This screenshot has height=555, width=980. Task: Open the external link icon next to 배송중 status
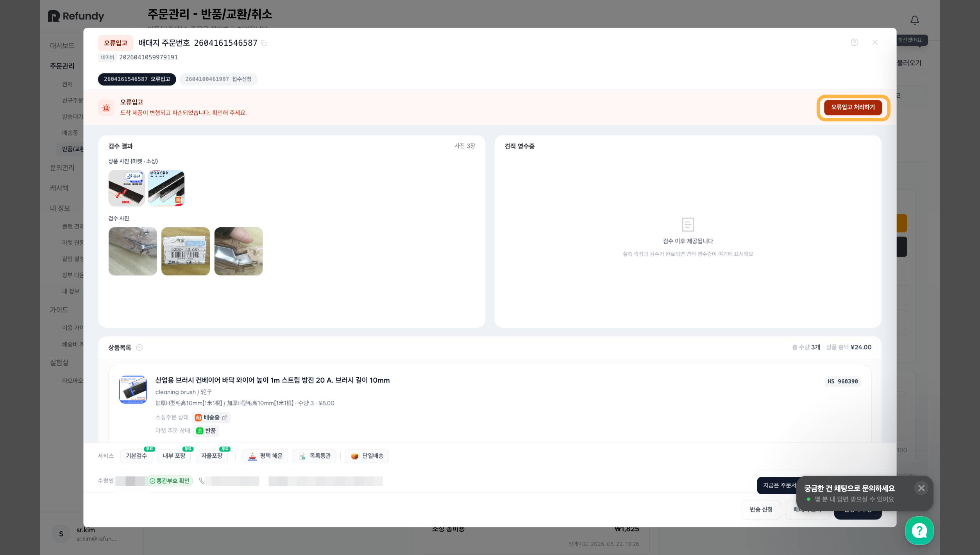click(225, 418)
